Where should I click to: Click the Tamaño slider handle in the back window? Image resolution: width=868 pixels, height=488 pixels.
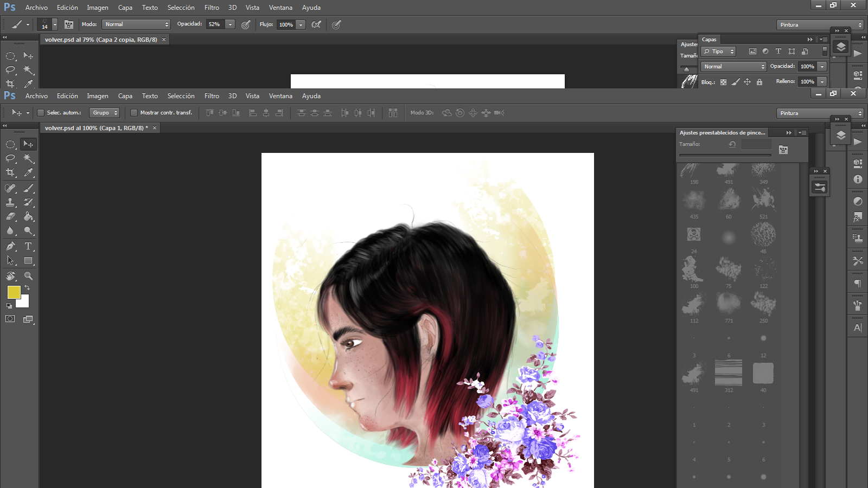(686, 69)
